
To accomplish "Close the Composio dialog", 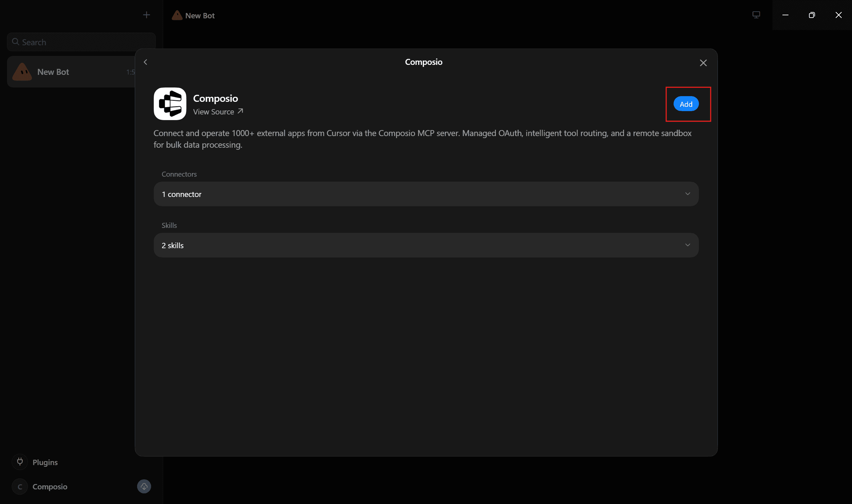I will (703, 63).
